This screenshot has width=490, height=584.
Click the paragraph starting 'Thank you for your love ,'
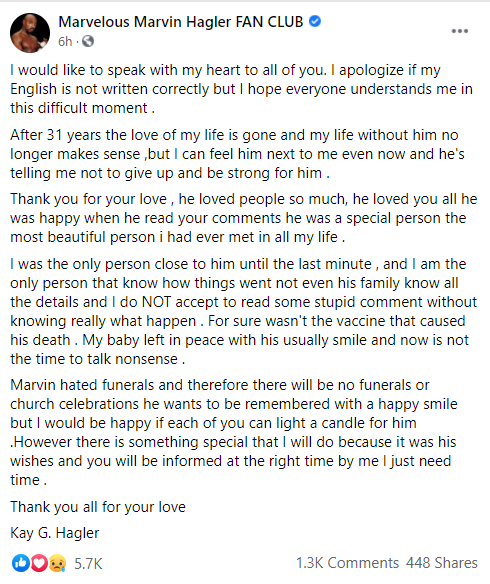pyautogui.click(x=244, y=218)
